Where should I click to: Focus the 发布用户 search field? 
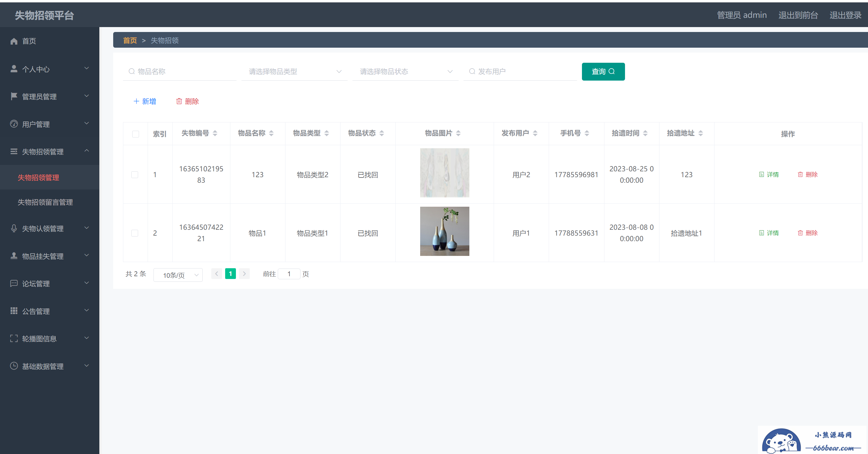click(x=520, y=71)
